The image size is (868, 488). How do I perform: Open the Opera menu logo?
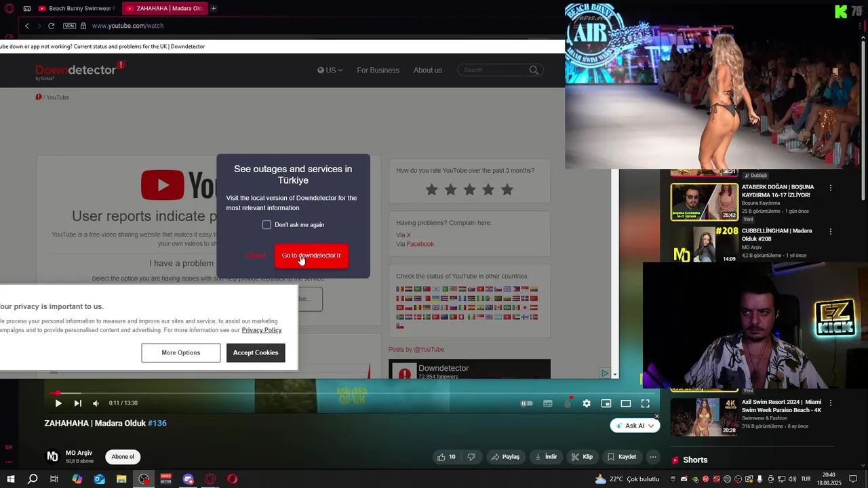(x=8, y=9)
